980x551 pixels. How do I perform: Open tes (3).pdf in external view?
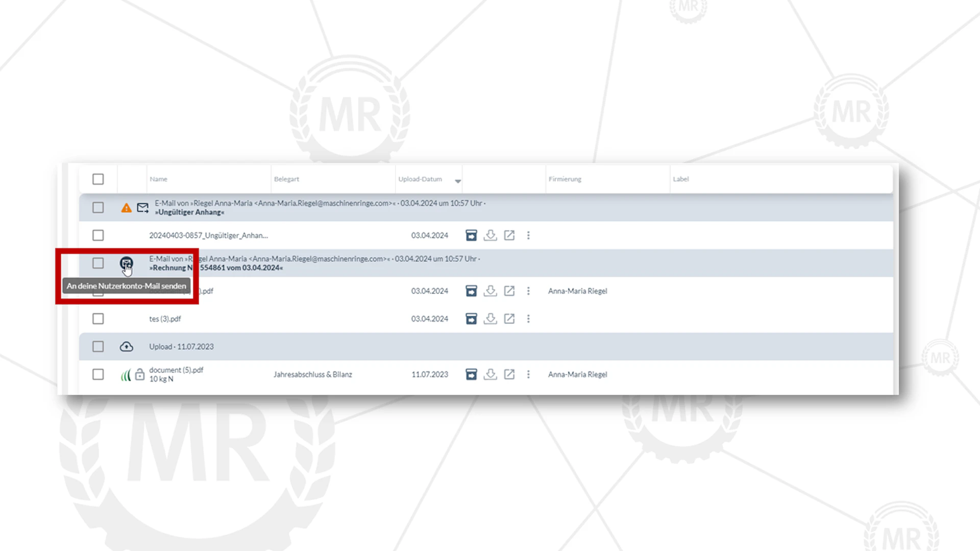click(509, 319)
